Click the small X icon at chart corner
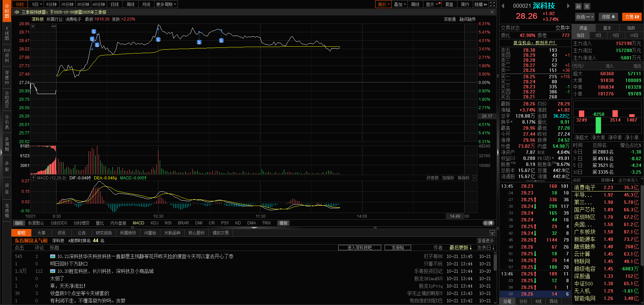The image size is (644, 305). [x=33, y=26]
